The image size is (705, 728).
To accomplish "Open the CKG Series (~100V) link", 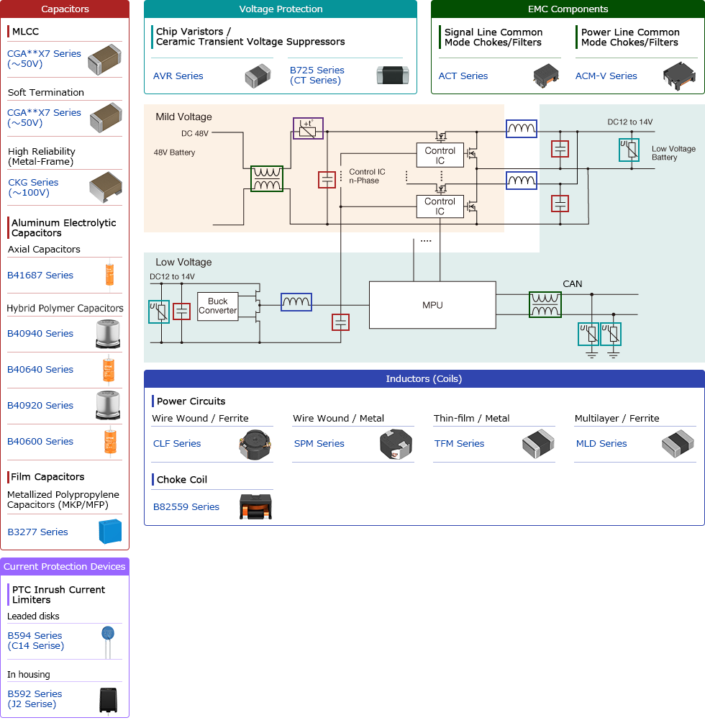I will click(x=33, y=187).
